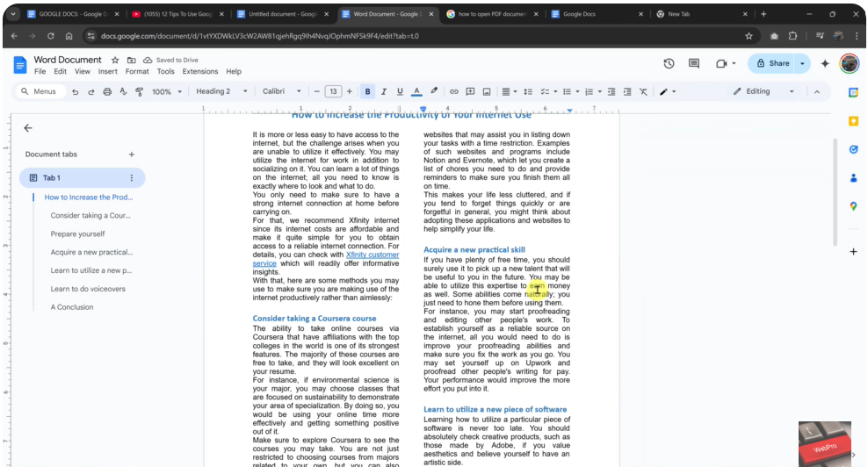The image size is (868, 467).
Task: Add a comment with the toolbar icon
Action: point(470,92)
